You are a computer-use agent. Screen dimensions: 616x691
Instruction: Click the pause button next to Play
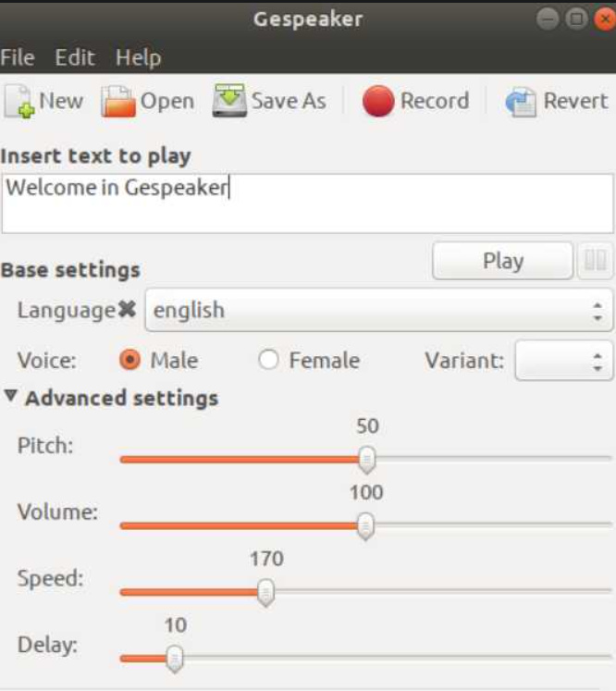[x=595, y=261]
